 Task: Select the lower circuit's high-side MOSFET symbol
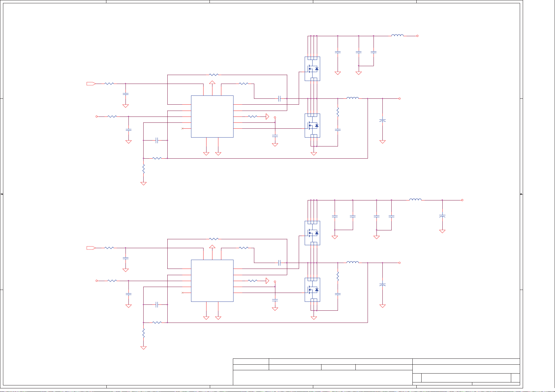312,233
